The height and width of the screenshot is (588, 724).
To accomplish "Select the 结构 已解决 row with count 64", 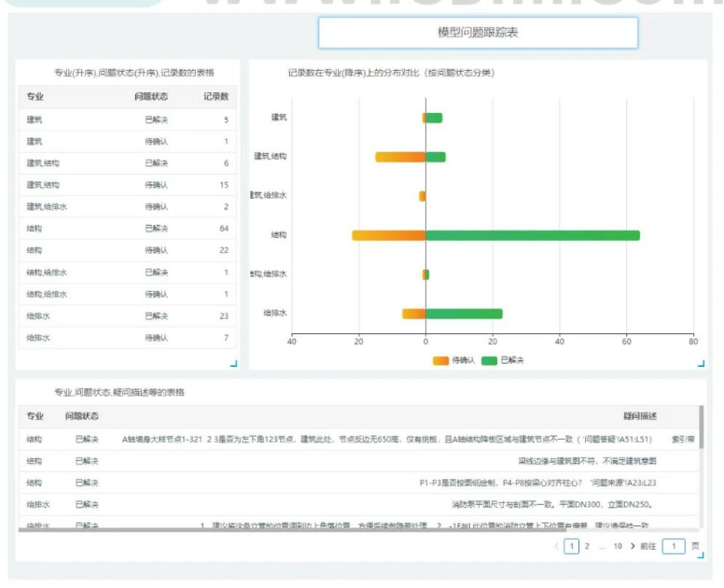I will [128, 228].
